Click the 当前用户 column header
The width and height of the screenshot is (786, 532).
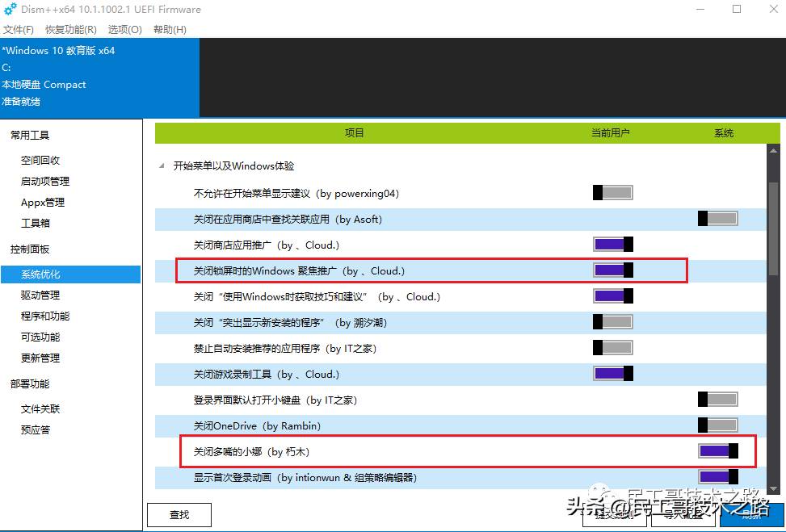tap(610, 132)
